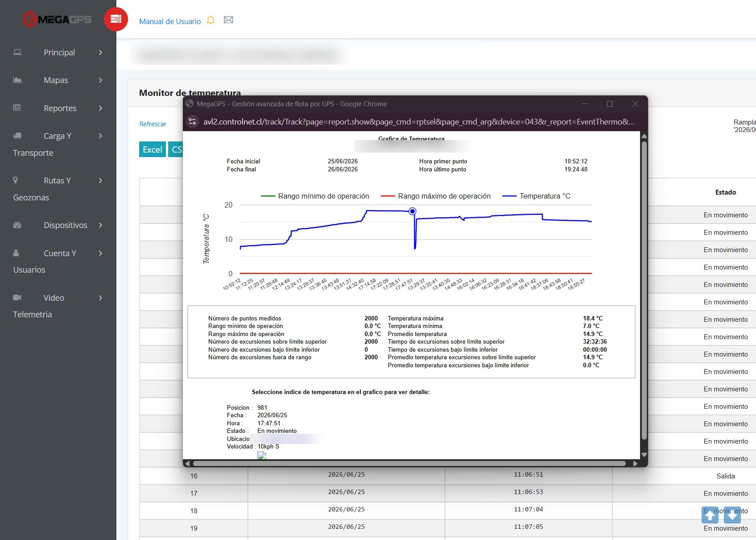Viewport: 756px width, 540px height.
Task: Click the Refrescar link
Action: (x=153, y=124)
